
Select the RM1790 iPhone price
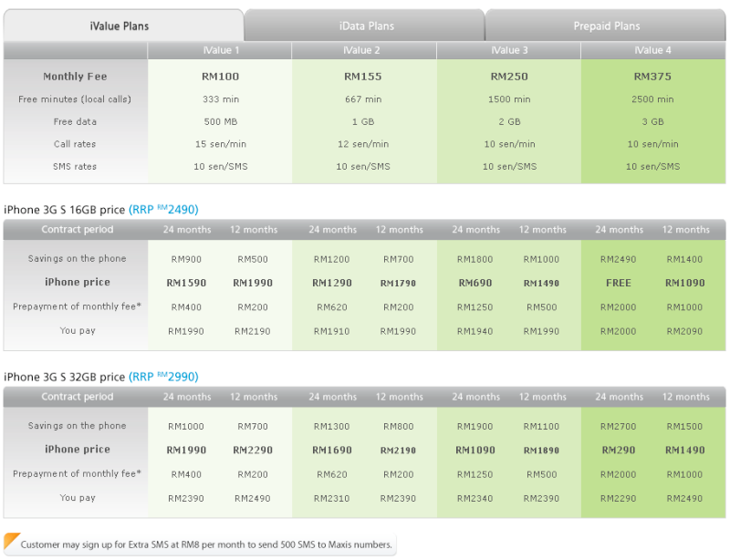pyautogui.click(x=398, y=283)
